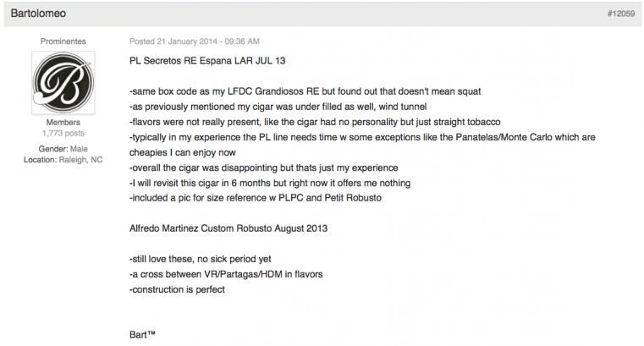Click the Gender: Male profile field
644x346 pixels.
pos(63,149)
